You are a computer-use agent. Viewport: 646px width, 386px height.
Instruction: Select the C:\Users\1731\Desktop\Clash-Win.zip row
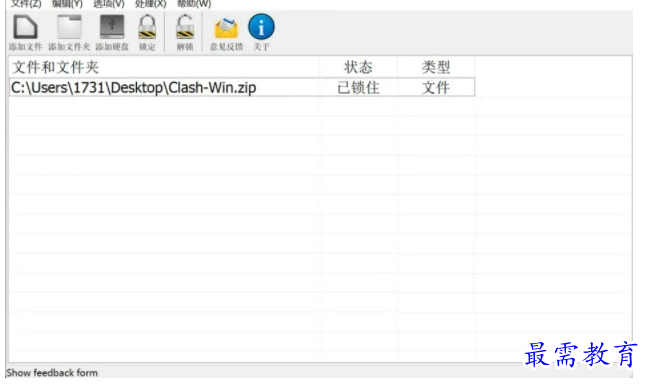(x=242, y=87)
